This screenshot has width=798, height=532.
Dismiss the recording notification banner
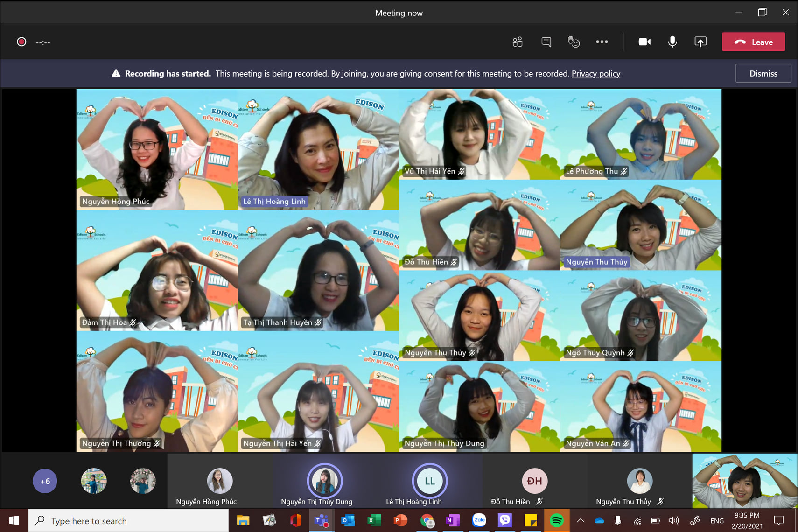(763, 74)
